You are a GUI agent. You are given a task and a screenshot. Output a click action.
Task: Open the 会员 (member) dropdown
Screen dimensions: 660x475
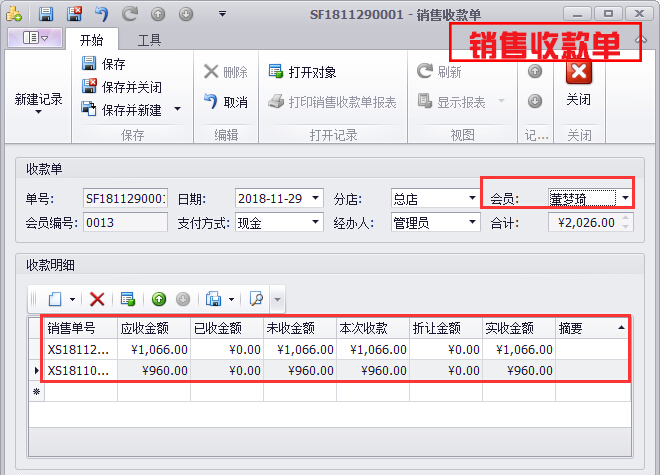625,198
